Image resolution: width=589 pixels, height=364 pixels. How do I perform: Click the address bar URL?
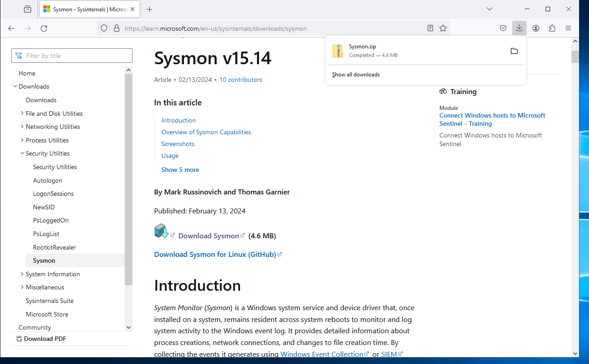pos(216,28)
